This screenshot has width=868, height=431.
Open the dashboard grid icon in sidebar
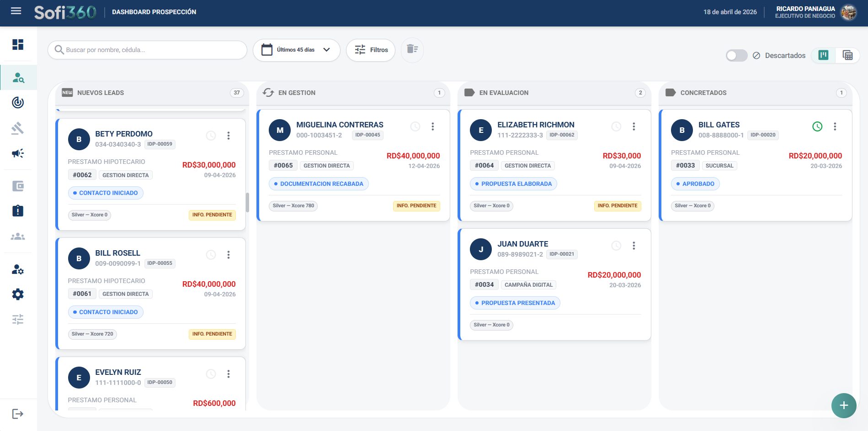pos(18,44)
